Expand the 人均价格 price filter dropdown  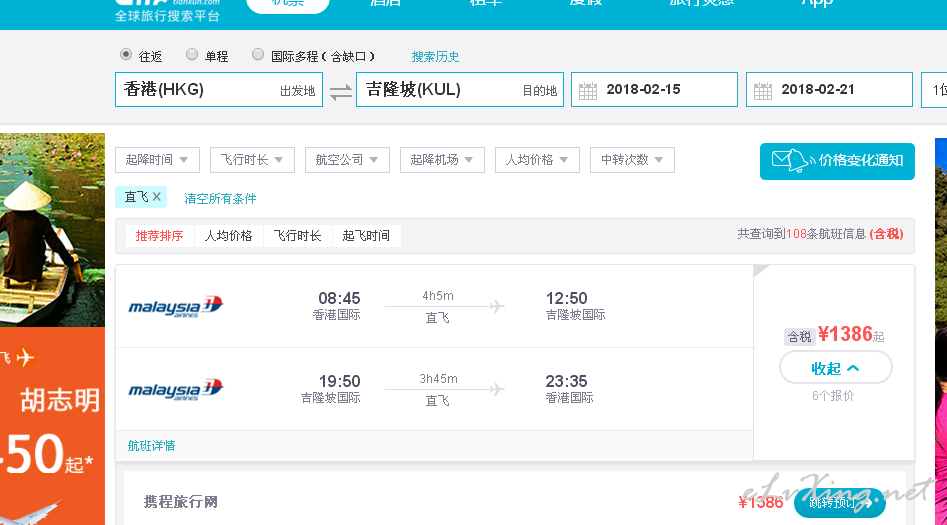click(537, 160)
